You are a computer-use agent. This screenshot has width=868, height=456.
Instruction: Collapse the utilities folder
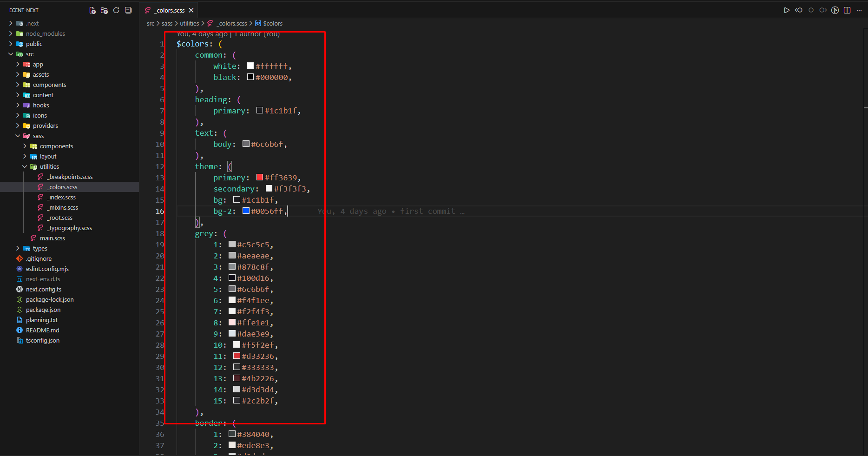pos(49,166)
